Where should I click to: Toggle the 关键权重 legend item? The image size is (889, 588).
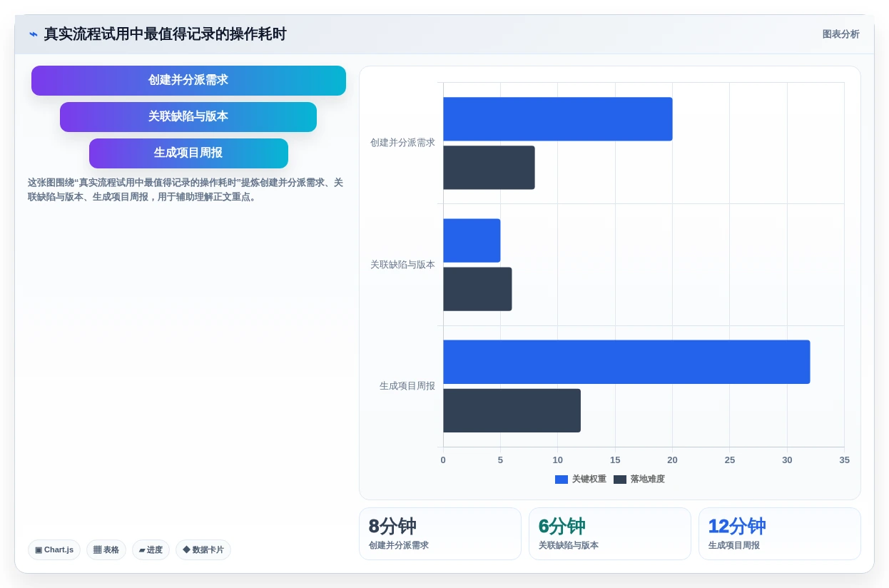(581, 480)
